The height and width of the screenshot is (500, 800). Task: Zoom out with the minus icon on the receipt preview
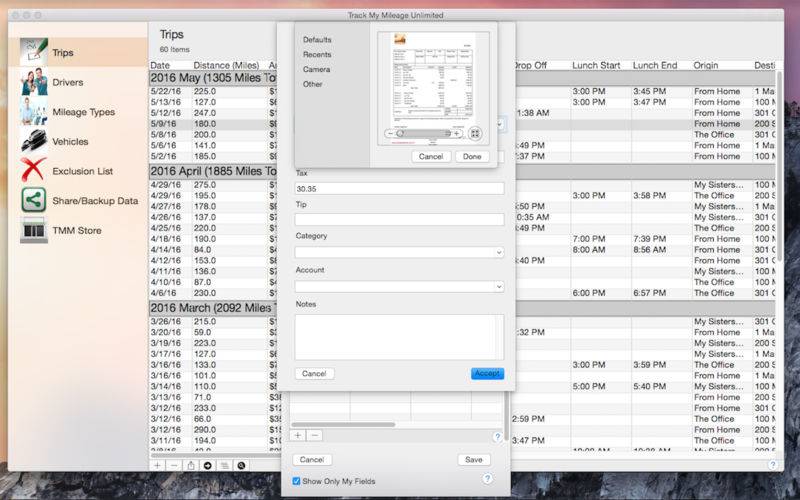click(x=390, y=134)
